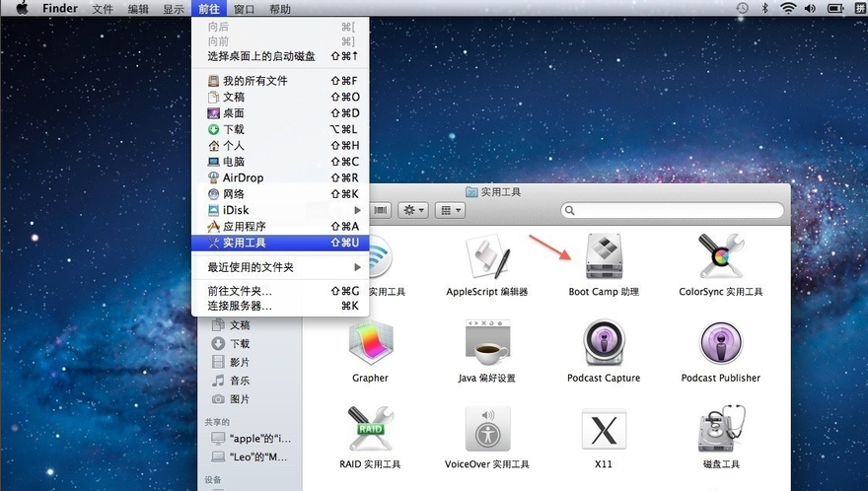Open the Time Machine menu bar icon
The image size is (868, 491).
(x=743, y=8)
